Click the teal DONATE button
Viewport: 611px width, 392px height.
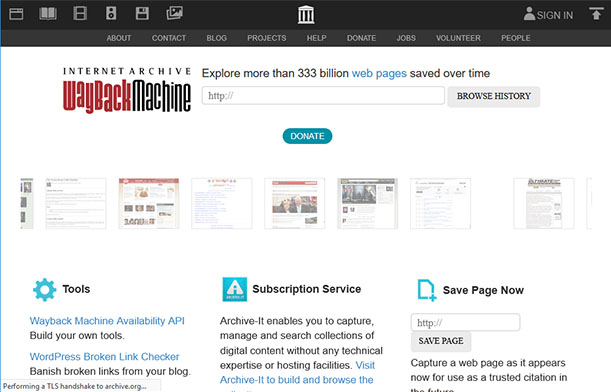[x=307, y=136]
